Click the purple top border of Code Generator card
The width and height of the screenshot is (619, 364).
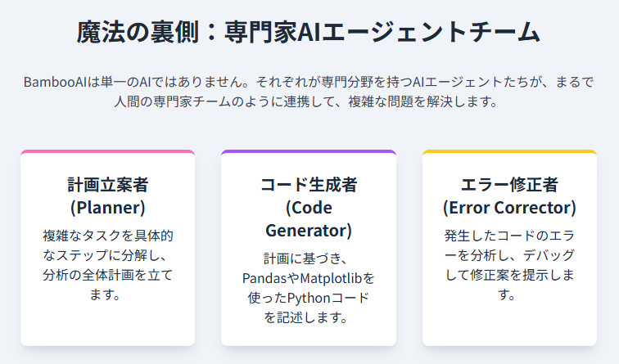(309, 152)
